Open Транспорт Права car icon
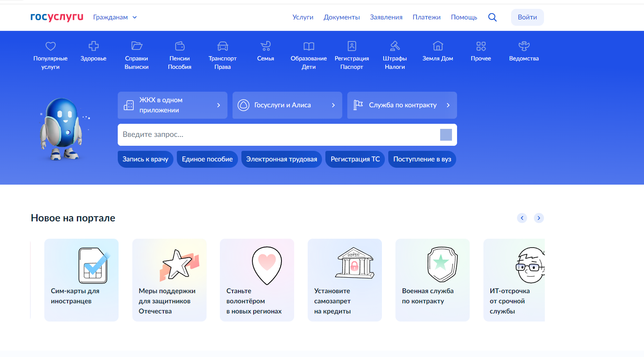The width and height of the screenshot is (644, 357). click(x=223, y=46)
